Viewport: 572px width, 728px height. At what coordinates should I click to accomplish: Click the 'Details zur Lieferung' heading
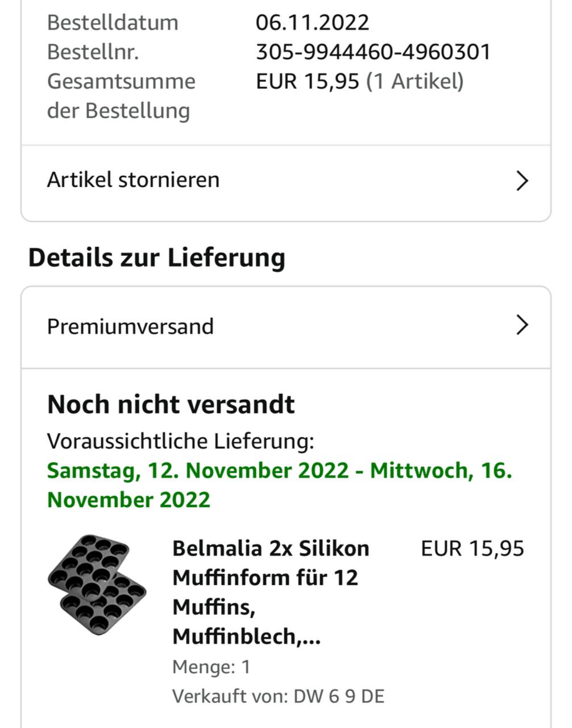click(x=156, y=258)
